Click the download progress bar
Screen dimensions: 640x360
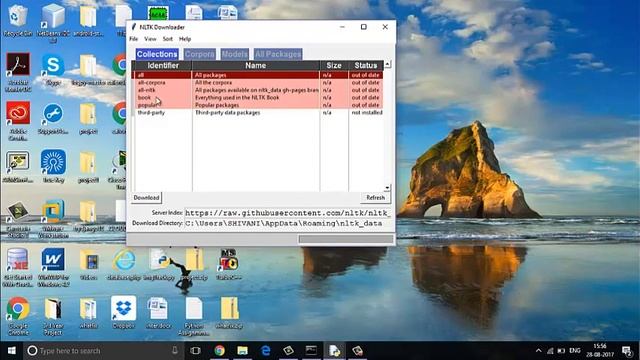pyautogui.click(x=346, y=239)
